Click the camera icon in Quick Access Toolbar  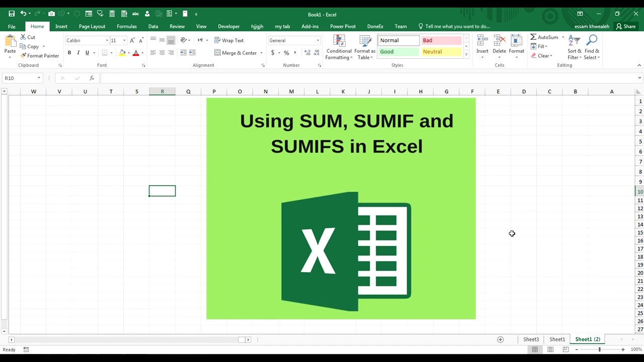(51, 14)
